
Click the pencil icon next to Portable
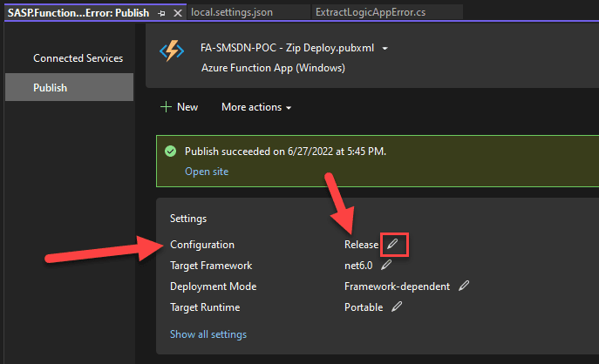397,307
